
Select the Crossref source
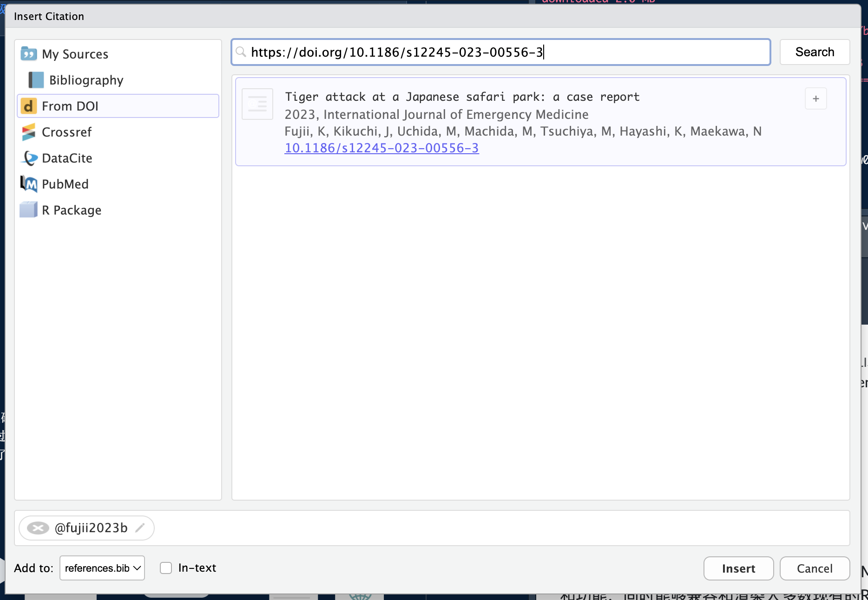tap(67, 132)
